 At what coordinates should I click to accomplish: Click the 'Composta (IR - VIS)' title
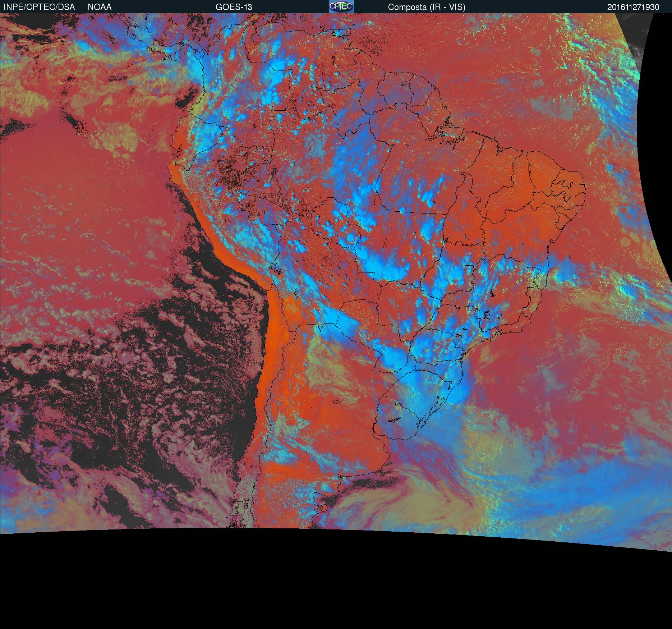[x=427, y=7]
